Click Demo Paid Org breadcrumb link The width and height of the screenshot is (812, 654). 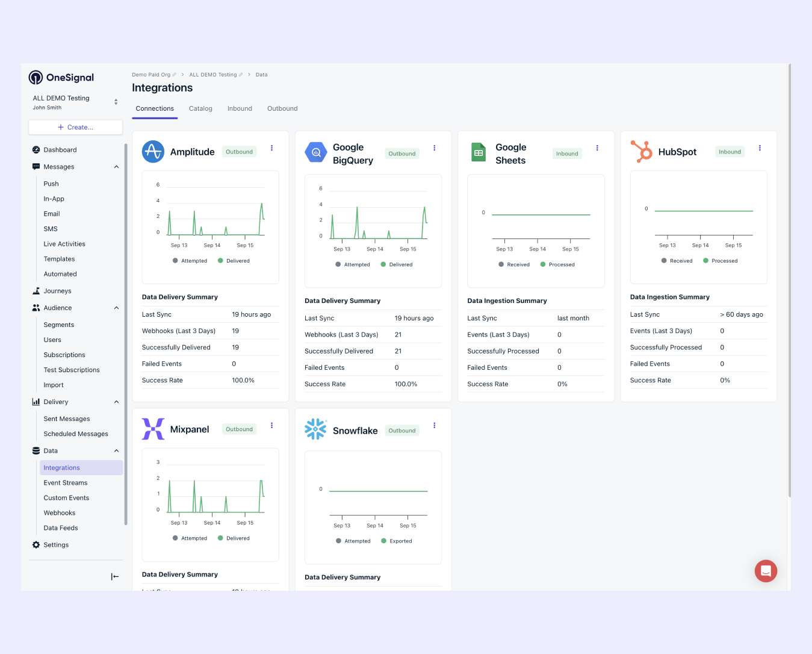pyautogui.click(x=151, y=75)
